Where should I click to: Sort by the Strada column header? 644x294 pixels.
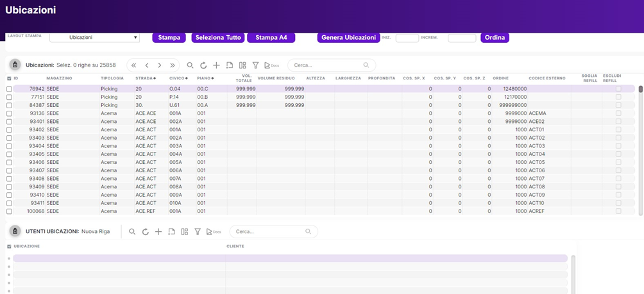pyautogui.click(x=146, y=78)
